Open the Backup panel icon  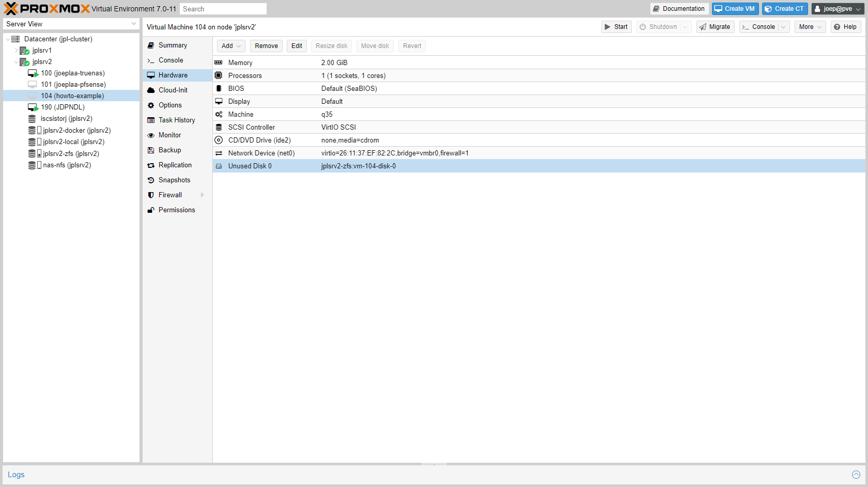pyautogui.click(x=151, y=150)
